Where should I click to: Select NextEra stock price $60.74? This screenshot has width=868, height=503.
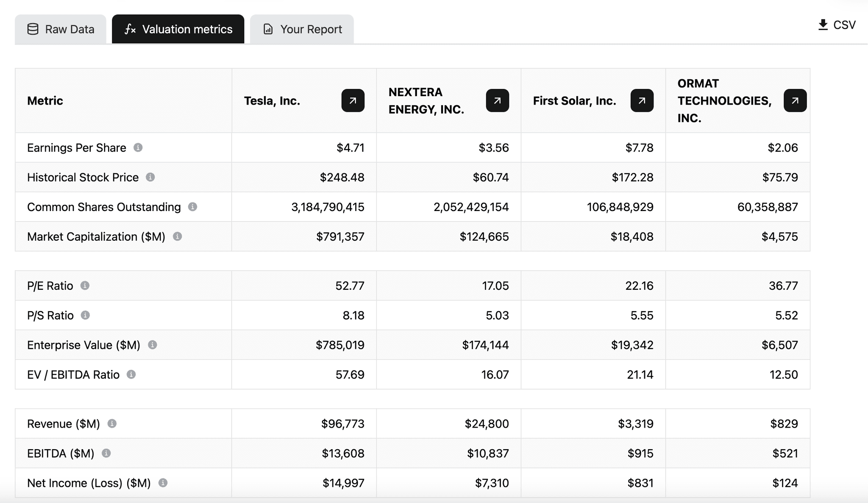(491, 178)
